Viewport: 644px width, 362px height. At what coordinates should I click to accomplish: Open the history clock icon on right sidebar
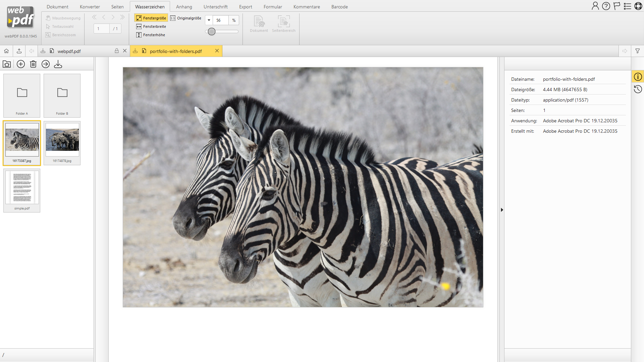click(638, 89)
